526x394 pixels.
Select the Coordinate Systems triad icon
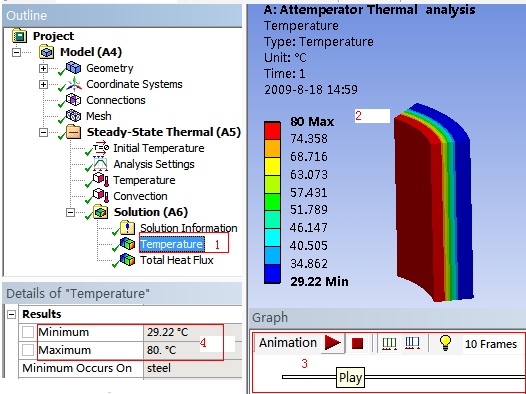(74, 84)
